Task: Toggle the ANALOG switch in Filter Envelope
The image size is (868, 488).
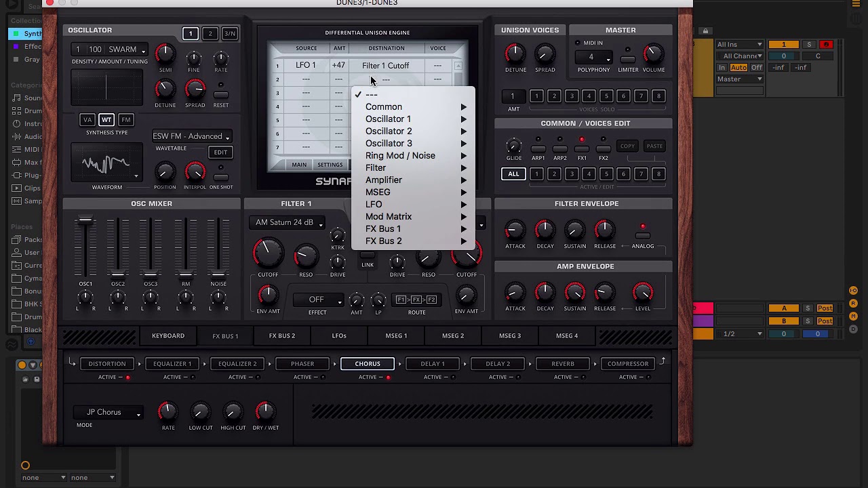Action: (643, 235)
